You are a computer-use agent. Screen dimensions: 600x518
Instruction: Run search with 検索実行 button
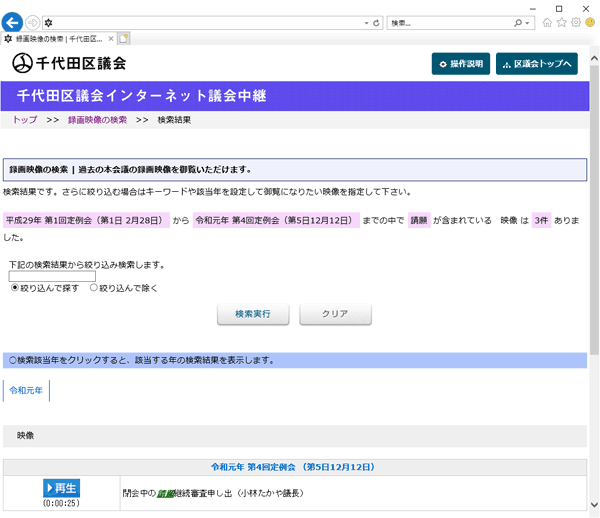tap(253, 314)
